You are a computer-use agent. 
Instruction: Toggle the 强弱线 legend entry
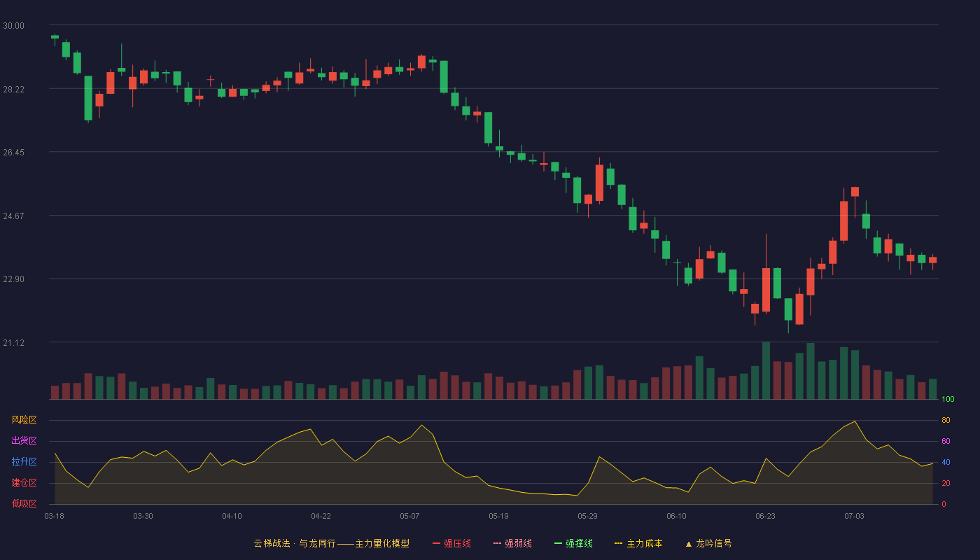[512, 543]
